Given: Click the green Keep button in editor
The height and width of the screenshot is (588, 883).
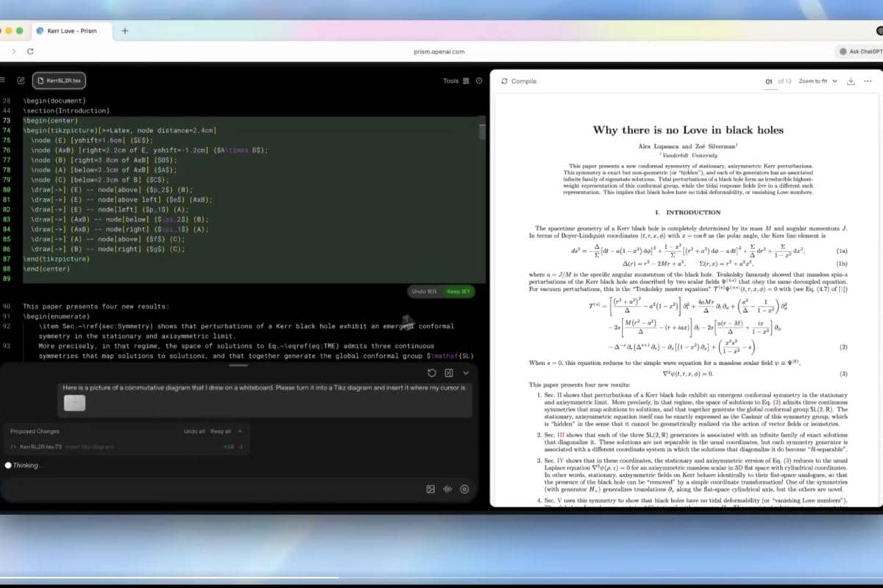Looking at the screenshot, I should pos(459,291).
